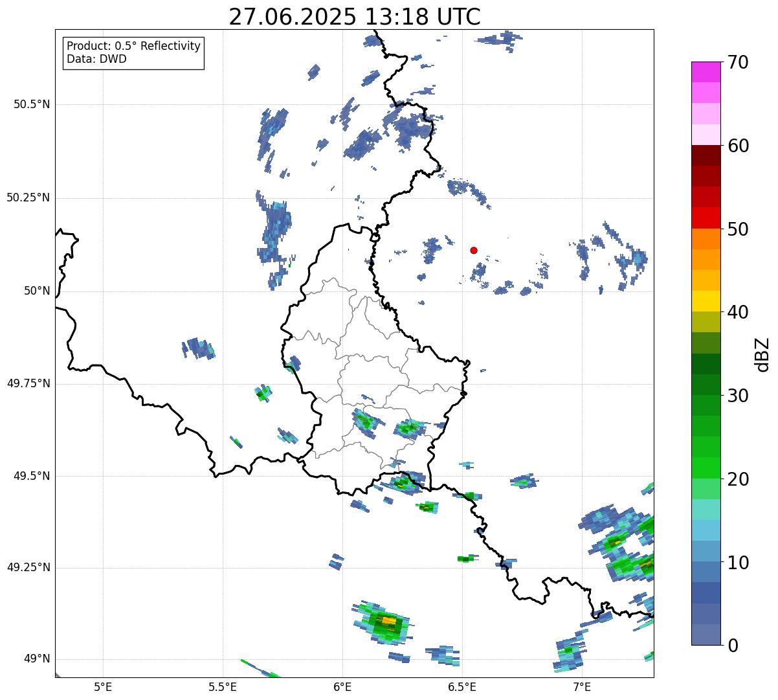
Task: Click the dark maroon colorbar segment below 60
Action: (706, 155)
